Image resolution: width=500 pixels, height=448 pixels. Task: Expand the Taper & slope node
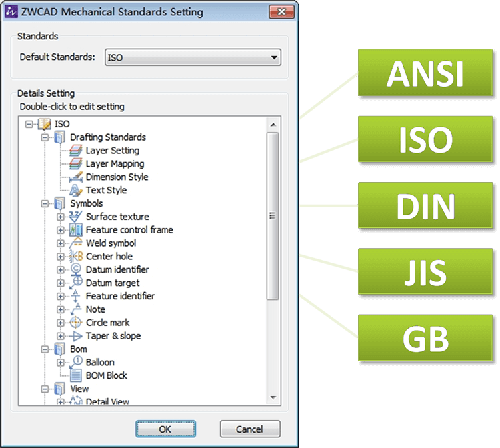[61, 336]
